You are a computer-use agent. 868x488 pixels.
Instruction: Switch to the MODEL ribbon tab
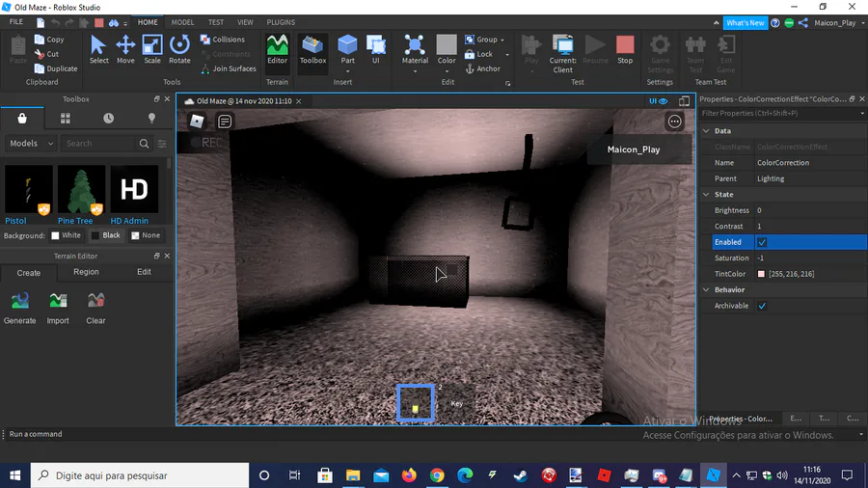(x=182, y=22)
